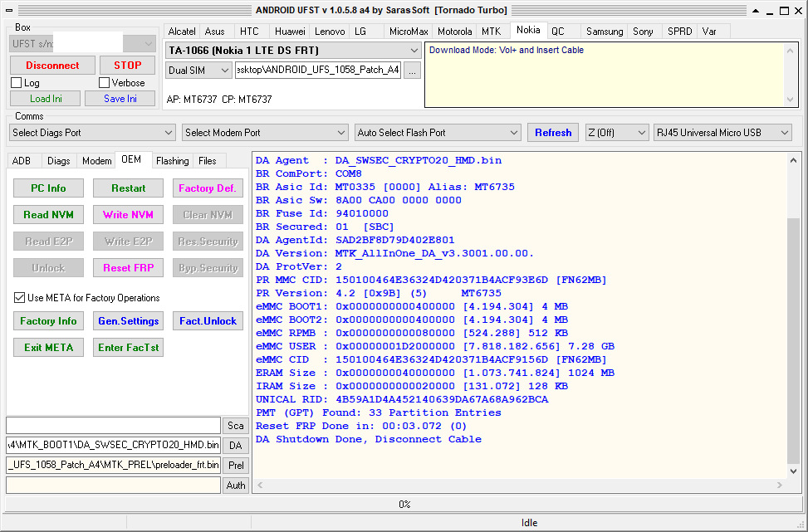Click the Fact.Unlock button

coord(208,321)
